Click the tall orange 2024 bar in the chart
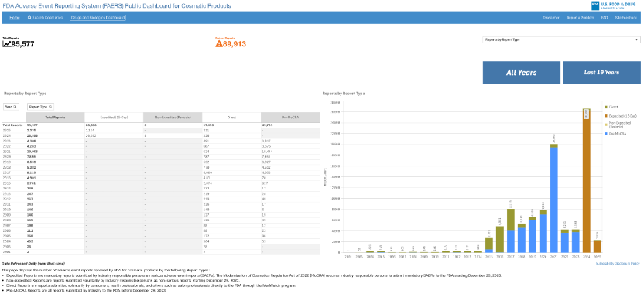This screenshot has height=297, width=644. point(587,180)
